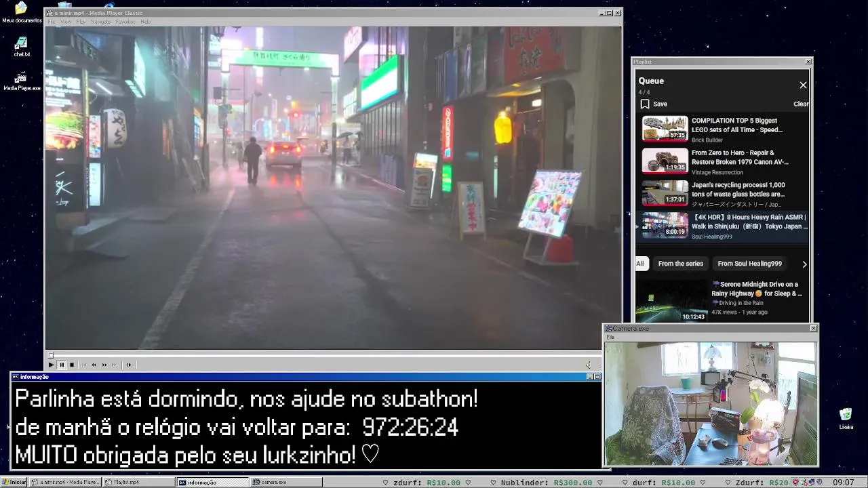Viewport: 868px width, 488px height.
Task: Click 'Brick Builder' channel name
Action: (x=707, y=140)
